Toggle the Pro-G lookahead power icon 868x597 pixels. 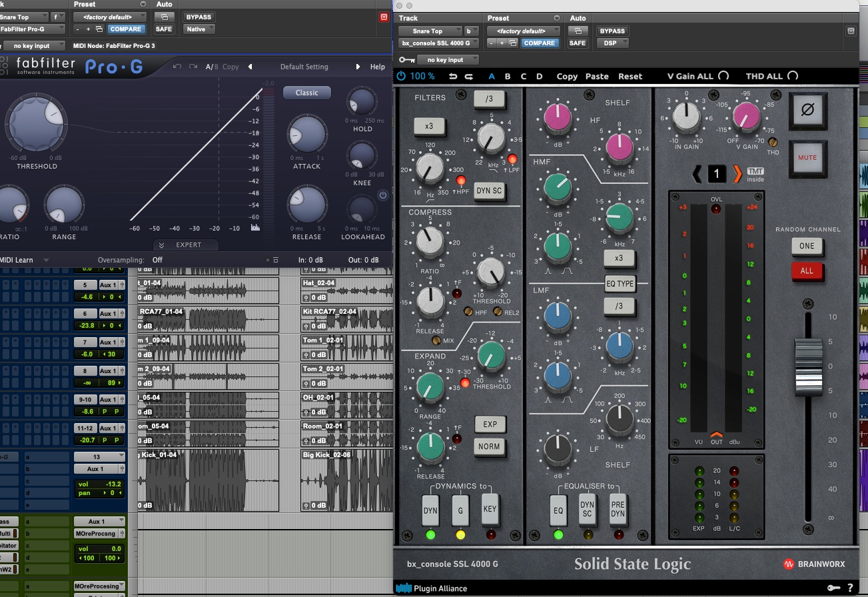[383, 196]
